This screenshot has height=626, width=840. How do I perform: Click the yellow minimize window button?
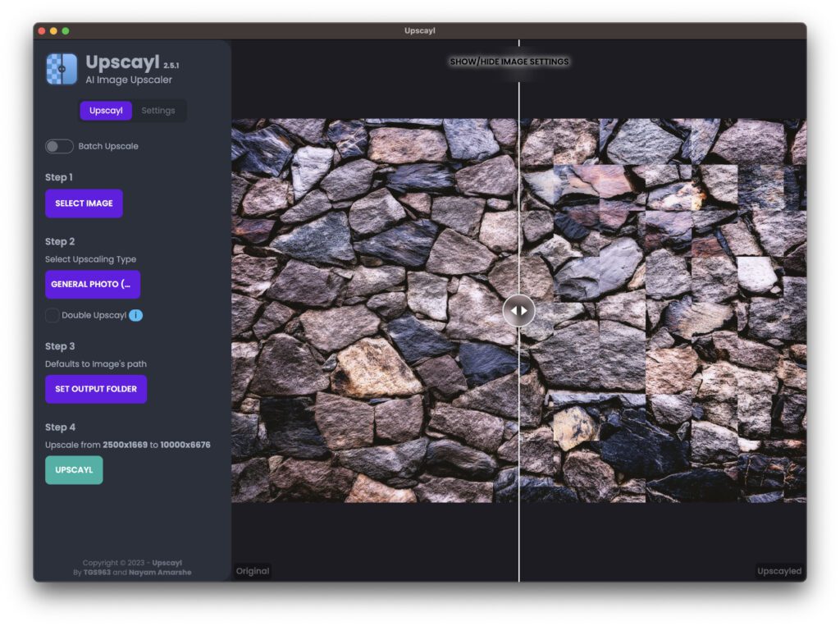(x=54, y=31)
